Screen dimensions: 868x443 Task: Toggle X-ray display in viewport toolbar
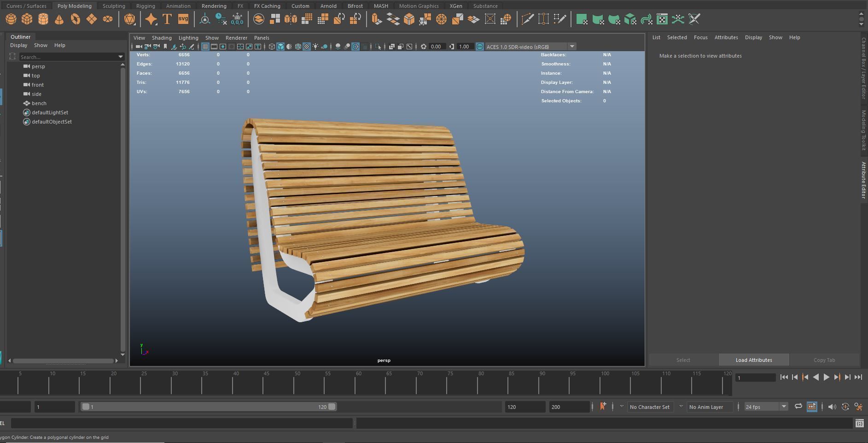(x=392, y=47)
